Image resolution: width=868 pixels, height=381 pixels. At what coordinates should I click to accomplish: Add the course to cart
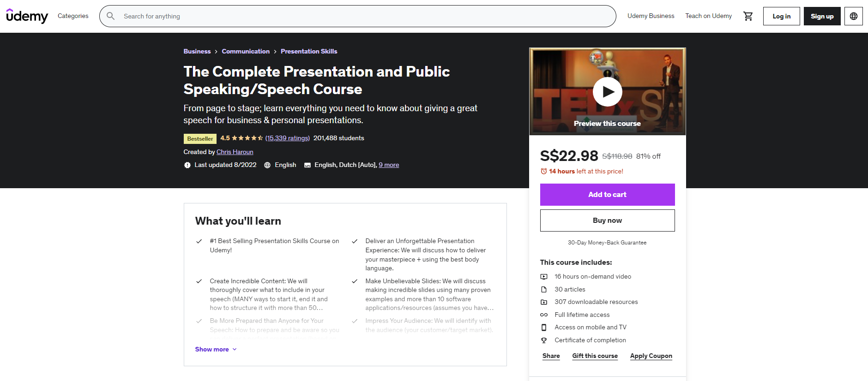tap(607, 195)
